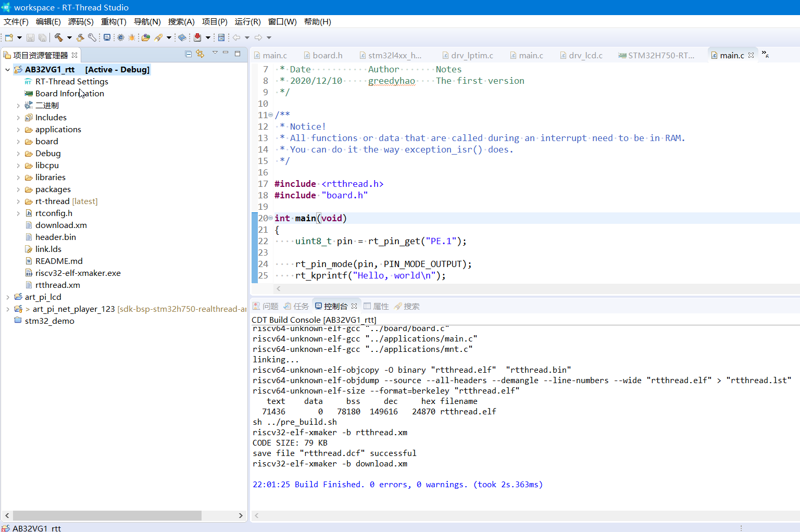Select riscv32-elf-xmaker.exe in tree
Viewport: 800px width, 532px height.
pos(73,273)
